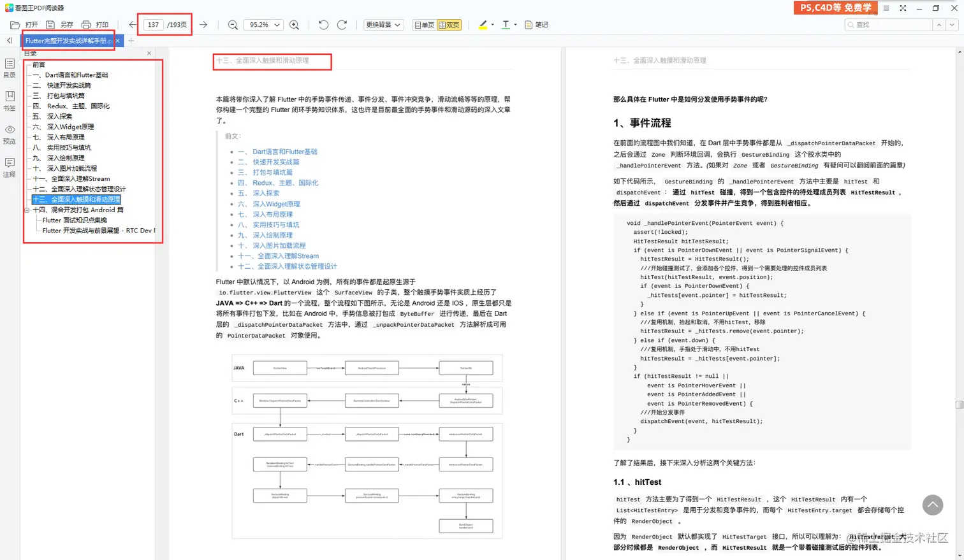Open outline entry 八、实用技巧与填坑
The image size is (964, 560).
[62, 148]
